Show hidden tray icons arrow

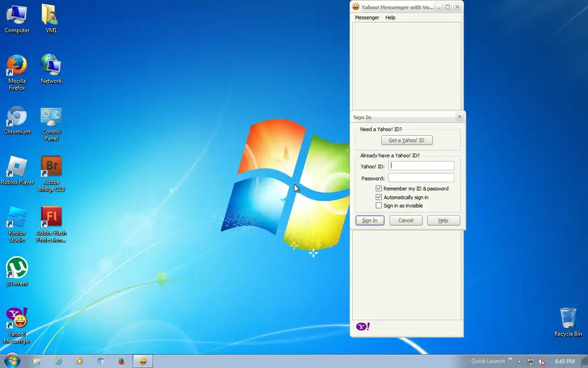[x=520, y=362]
